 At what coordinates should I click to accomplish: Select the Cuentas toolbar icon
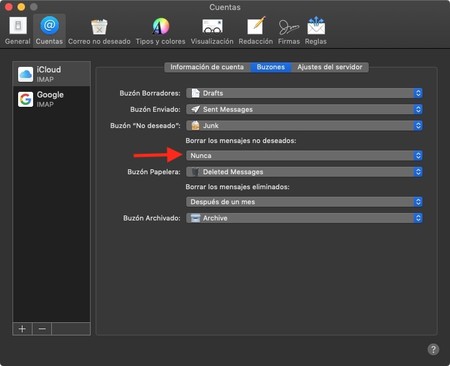pos(49,31)
